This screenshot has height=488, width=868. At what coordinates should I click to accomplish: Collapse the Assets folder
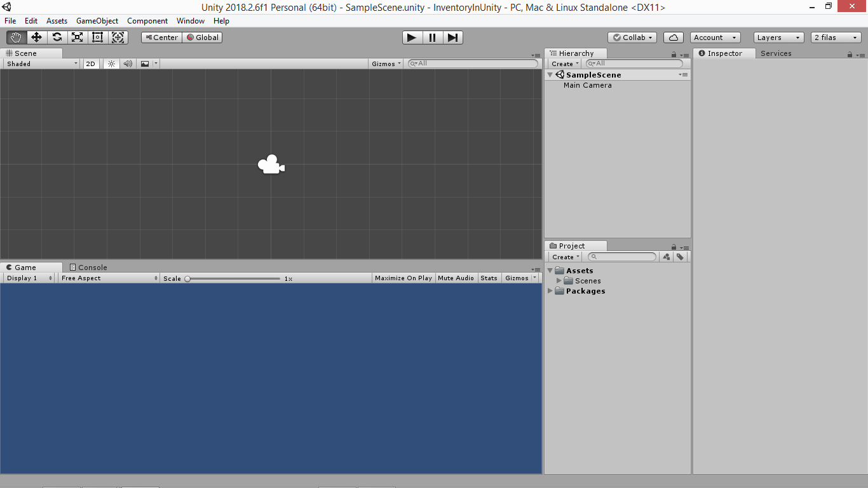[x=550, y=271]
